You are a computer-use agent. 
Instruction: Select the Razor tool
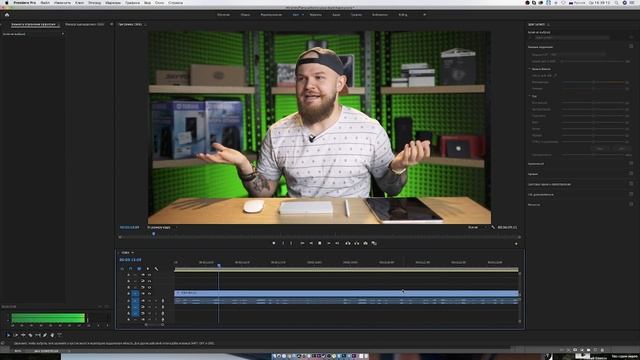pyautogui.click(x=30, y=335)
